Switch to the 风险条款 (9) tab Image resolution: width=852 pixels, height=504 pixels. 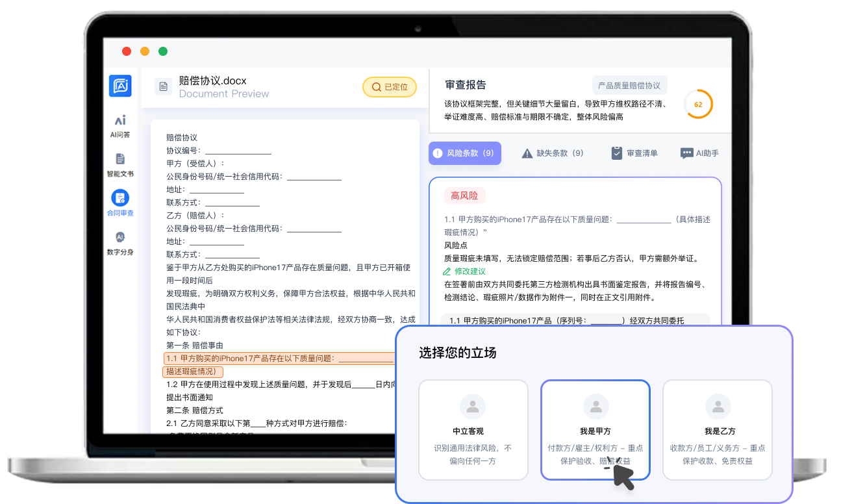pyautogui.click(x=465, y=153)
